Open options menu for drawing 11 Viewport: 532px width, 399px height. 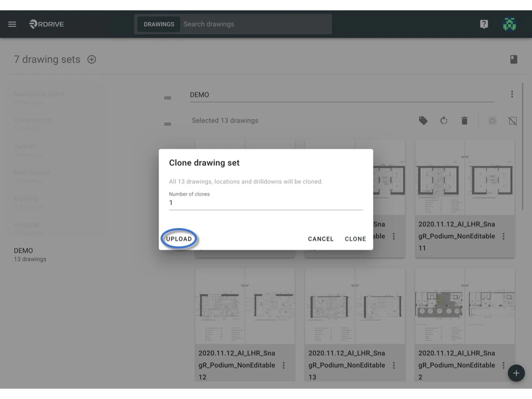[x=503, y=236]
